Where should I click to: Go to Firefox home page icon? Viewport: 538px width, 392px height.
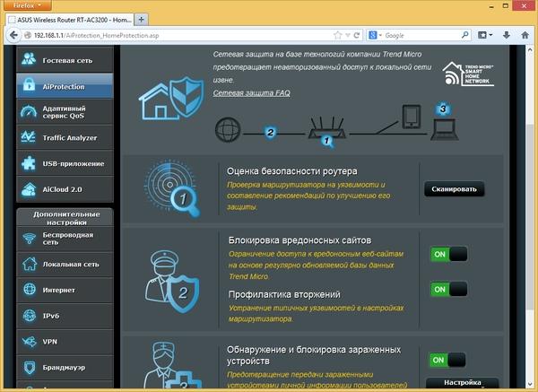525,35
